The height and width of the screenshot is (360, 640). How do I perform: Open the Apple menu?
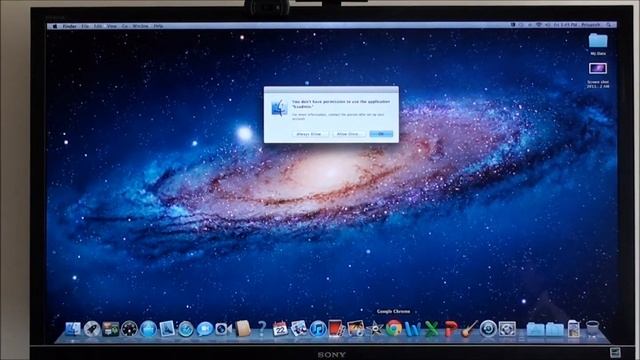coord(55,26)
